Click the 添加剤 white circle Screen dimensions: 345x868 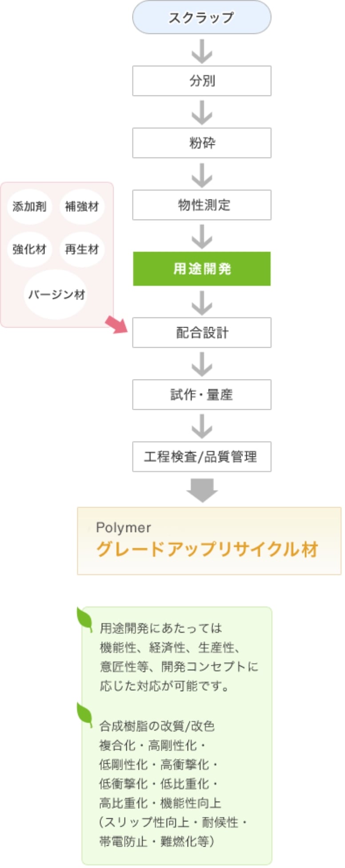click(30, 207)
